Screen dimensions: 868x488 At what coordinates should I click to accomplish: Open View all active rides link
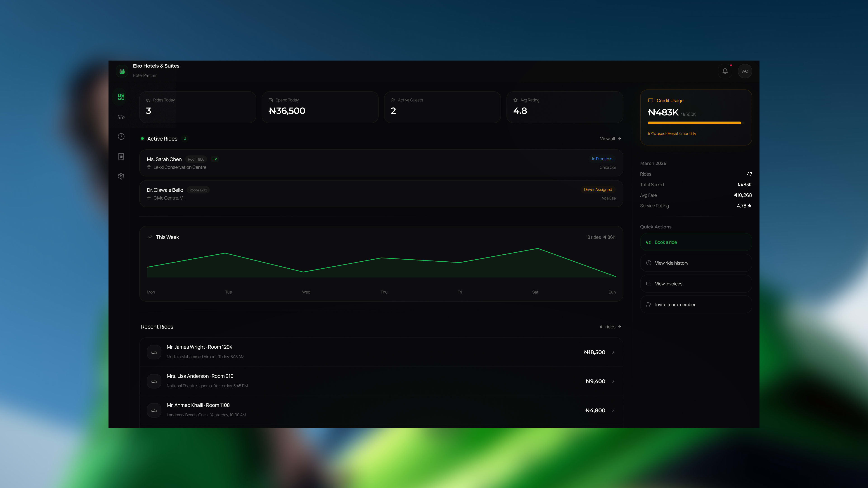click(x=610, y=139)
